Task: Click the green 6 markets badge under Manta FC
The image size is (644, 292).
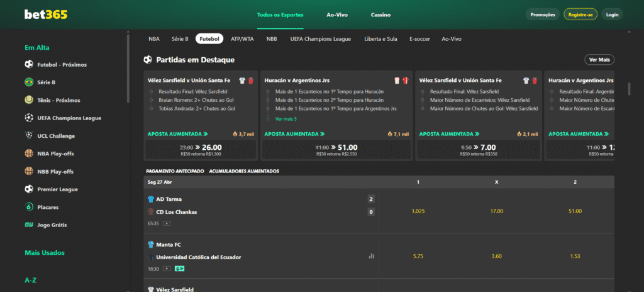Action: click(x=179, y=269)
